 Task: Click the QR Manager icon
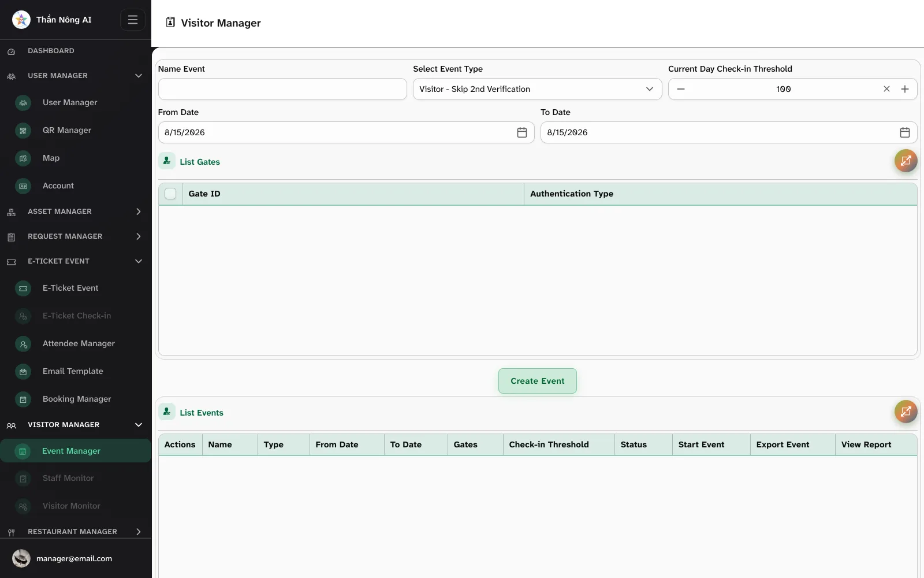point(23,131)
